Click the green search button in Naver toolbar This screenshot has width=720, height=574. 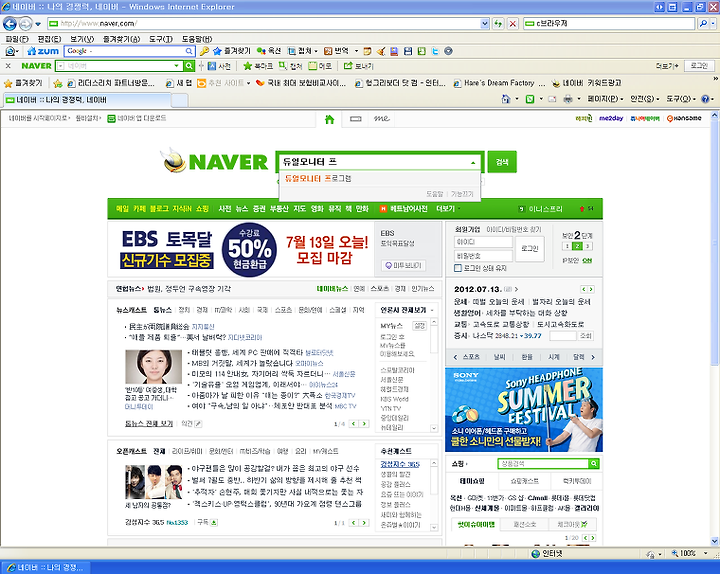[x=189, y=66]
